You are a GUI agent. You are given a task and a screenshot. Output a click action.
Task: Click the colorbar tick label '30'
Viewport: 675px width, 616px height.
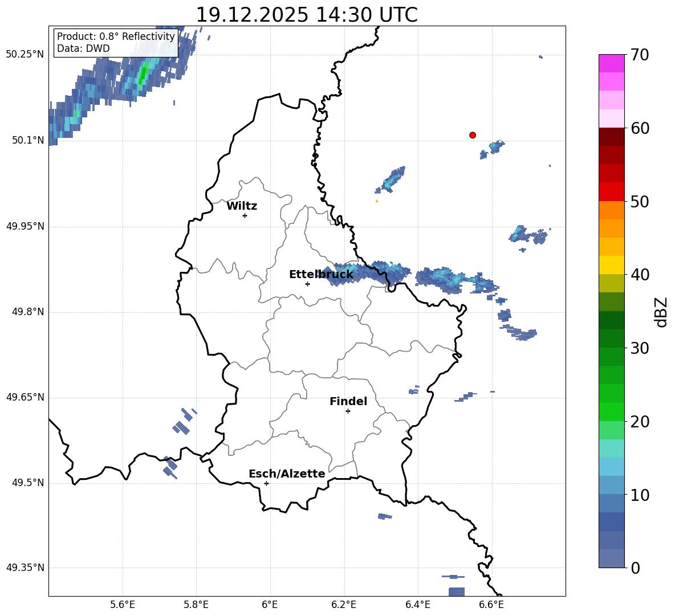point(640,348)
